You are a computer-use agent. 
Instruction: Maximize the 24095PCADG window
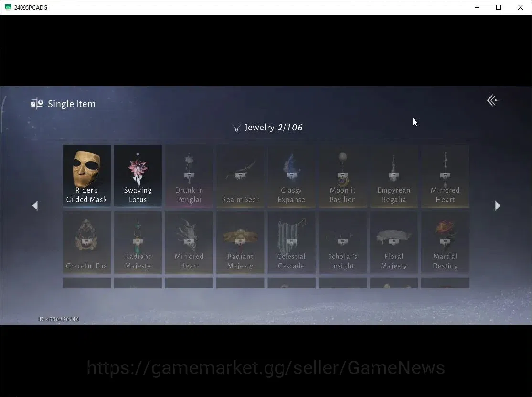pyautogui.click(x=499, y=7)
